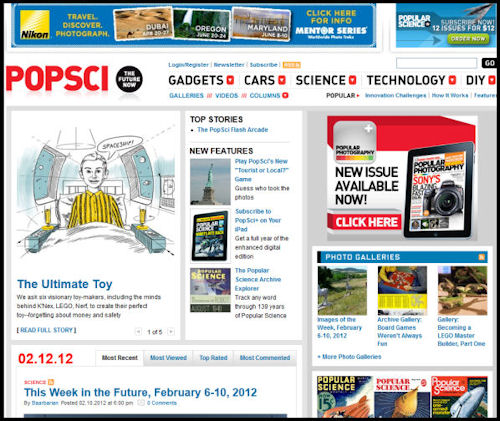
Task: Select the Most Viewed tab
Action: [168, 358]
